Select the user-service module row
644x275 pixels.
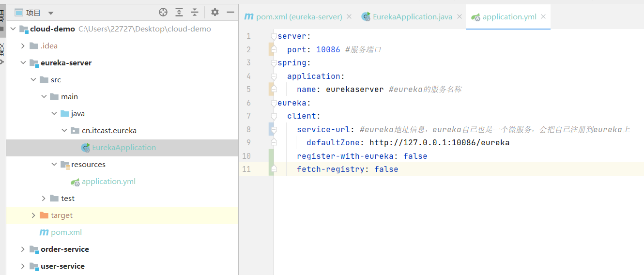[122, 266]
